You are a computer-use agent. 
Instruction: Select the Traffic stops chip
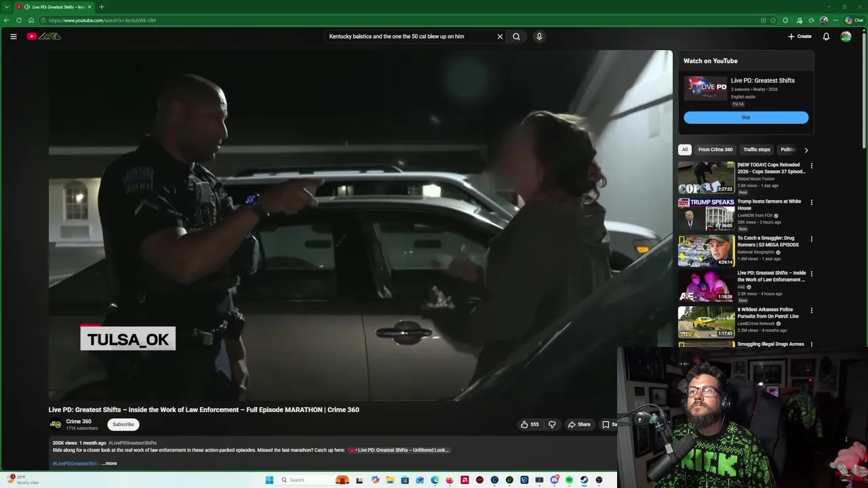(757, 150)
